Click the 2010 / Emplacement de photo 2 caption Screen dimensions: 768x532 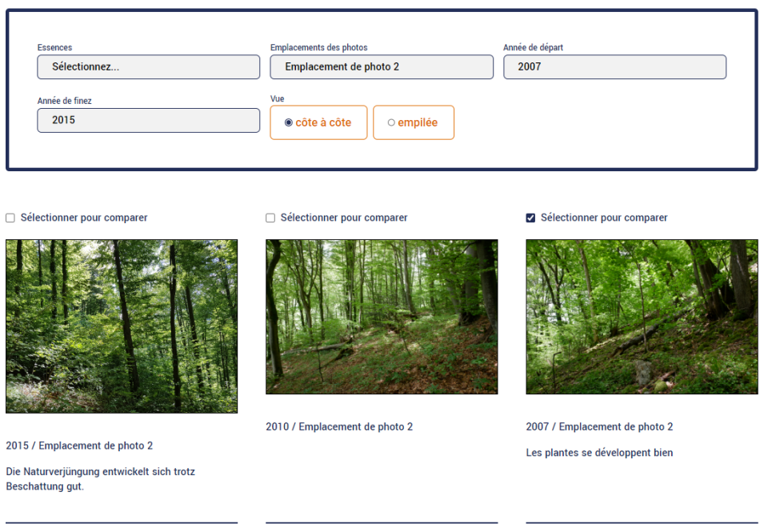coord(339,426)
